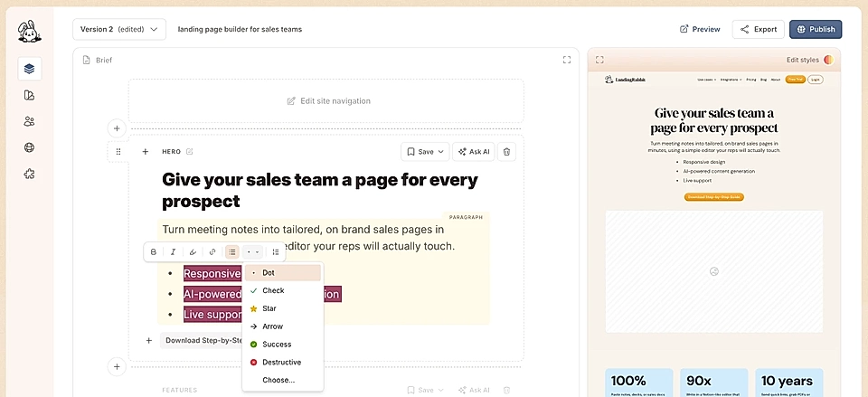868x397 pixels.
Task: Select the Choose... option in bullet menu
Action: tap(283, 380)
